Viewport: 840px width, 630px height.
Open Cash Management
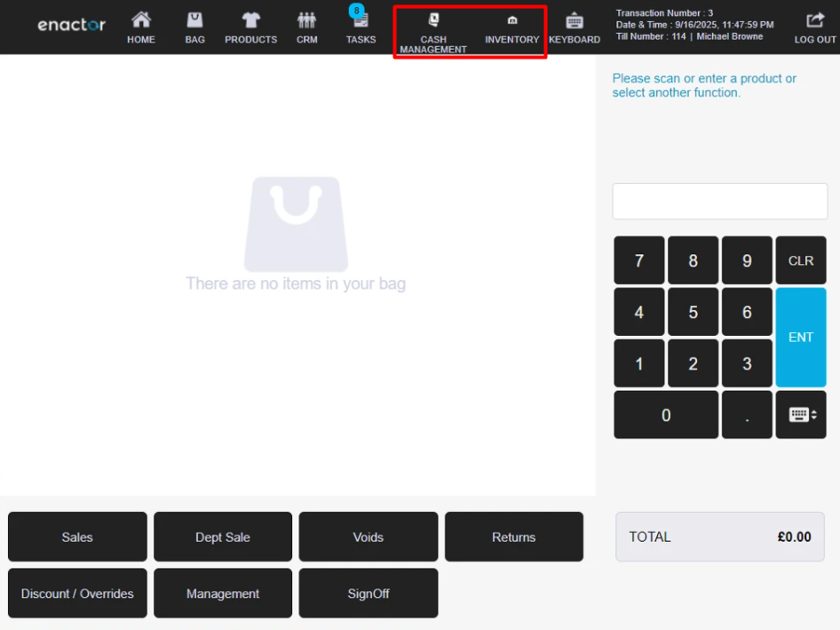tap(432, 27)
